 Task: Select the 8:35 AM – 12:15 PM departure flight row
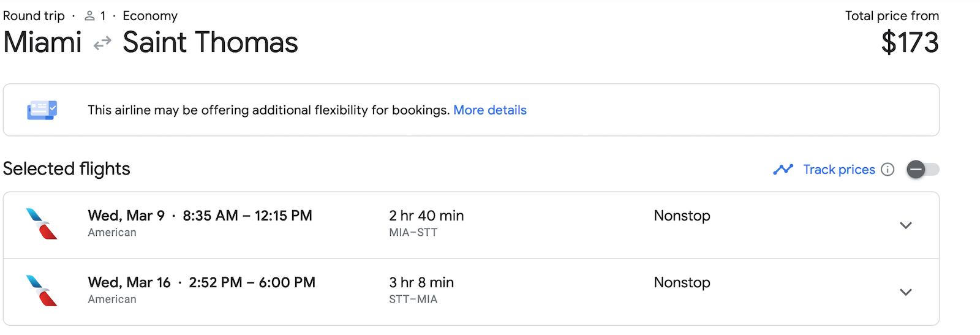247,216
